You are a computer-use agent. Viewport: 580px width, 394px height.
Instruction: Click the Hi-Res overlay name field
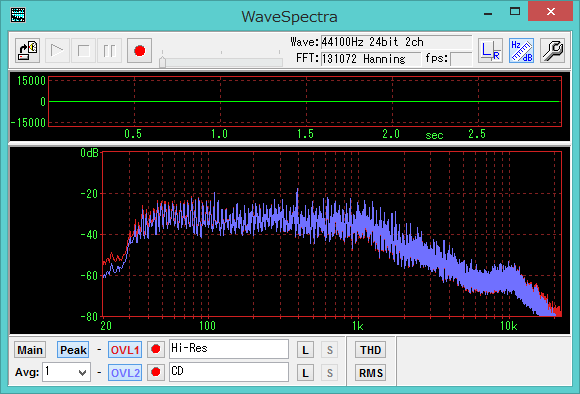coord(229,349)
